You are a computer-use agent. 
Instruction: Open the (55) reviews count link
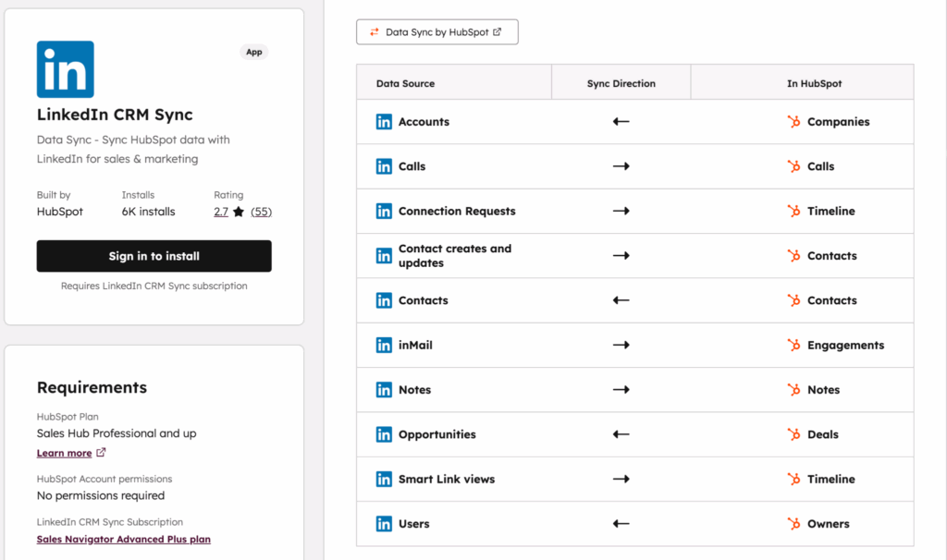point(261,212)
